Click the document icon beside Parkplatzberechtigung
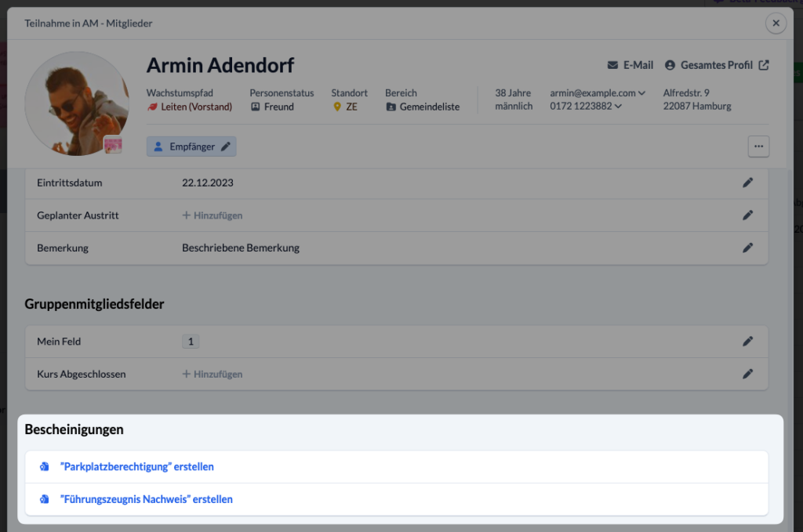Viewport: 803px width, 532px height. (45, 466)
